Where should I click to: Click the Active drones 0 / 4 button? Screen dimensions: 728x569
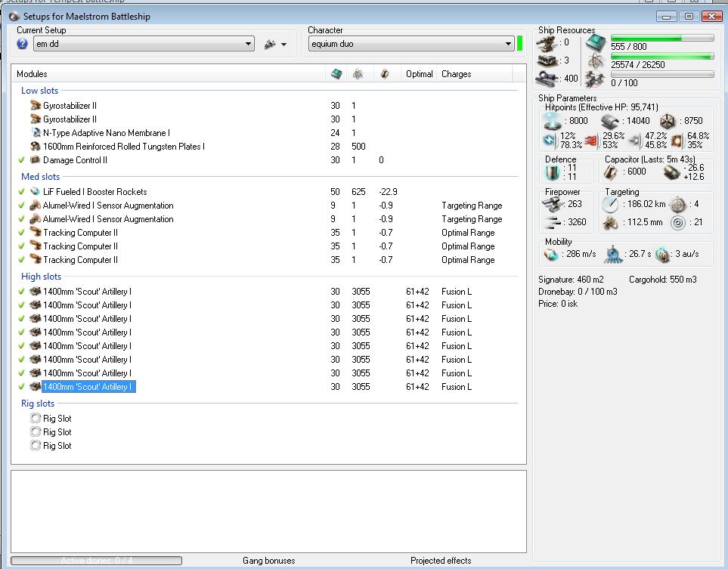tap(97, 561)
